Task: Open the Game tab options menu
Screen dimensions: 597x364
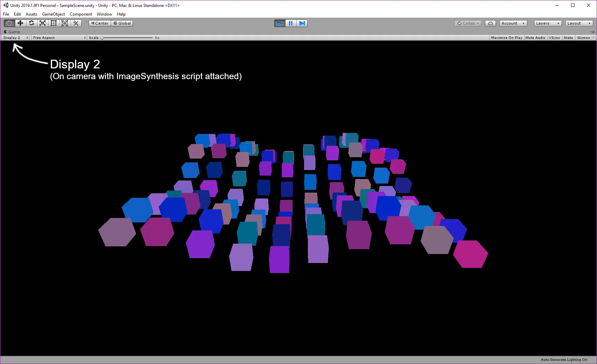Action: 593,32
